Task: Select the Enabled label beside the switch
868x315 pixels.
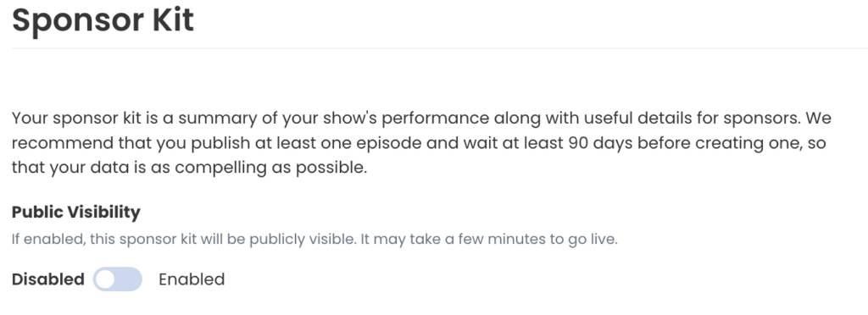Action: 192,279
